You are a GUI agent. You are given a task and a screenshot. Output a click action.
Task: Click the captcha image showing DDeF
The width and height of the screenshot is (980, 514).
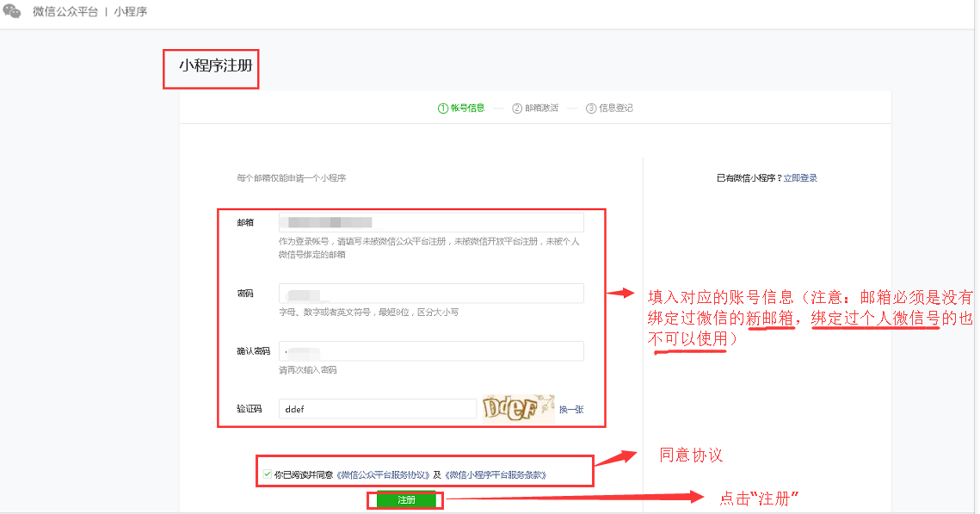coord(518,408)
